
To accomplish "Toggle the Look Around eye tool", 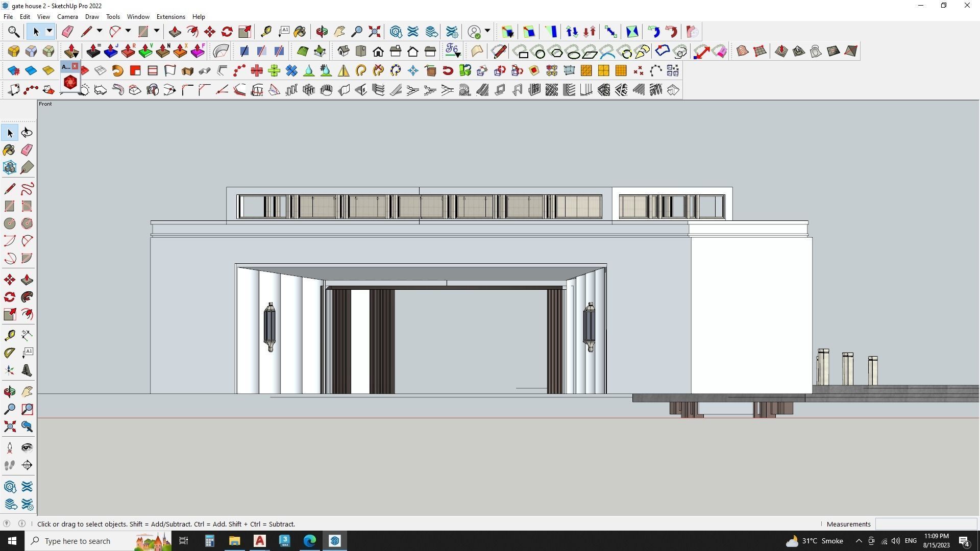I will 27,448.
